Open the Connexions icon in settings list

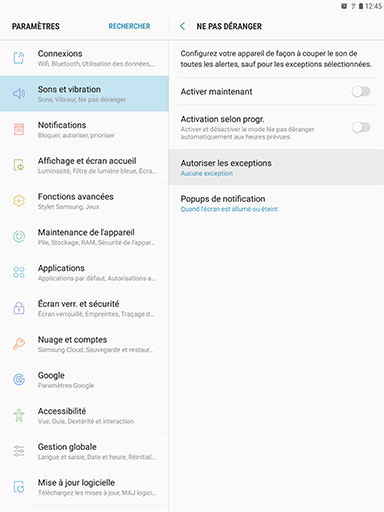click(x=19, y=58)
